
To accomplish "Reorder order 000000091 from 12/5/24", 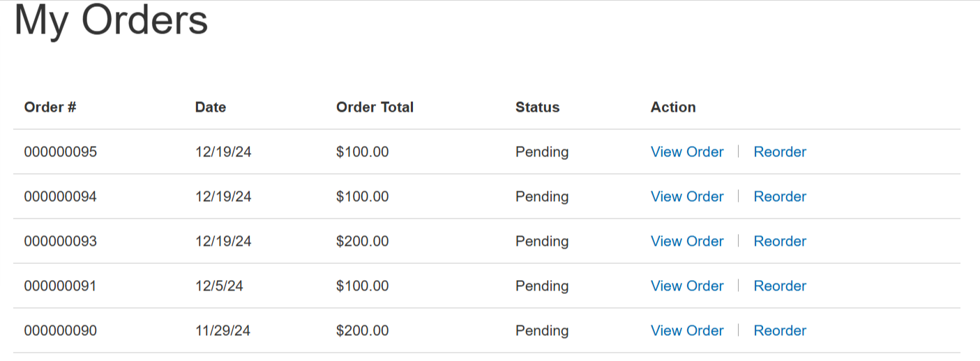I will point(780,286).
